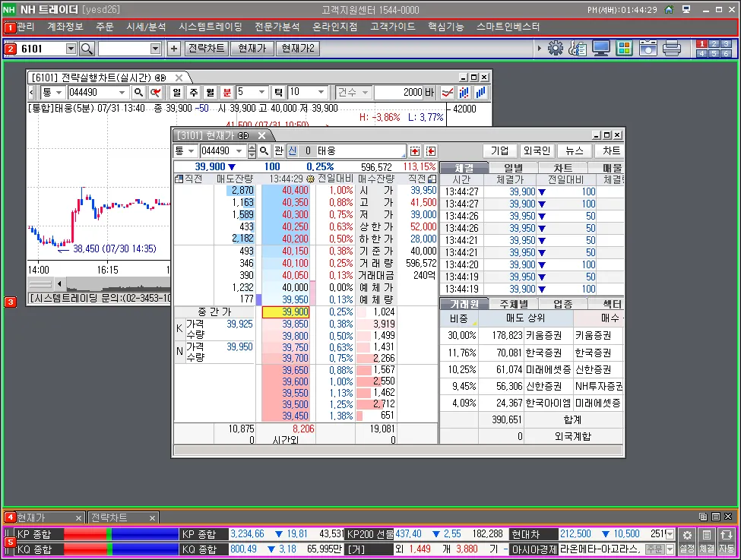Click the blue bar chart icon in chart toolbar
This screenshot has height=560, width=741.
click(480, 92)
